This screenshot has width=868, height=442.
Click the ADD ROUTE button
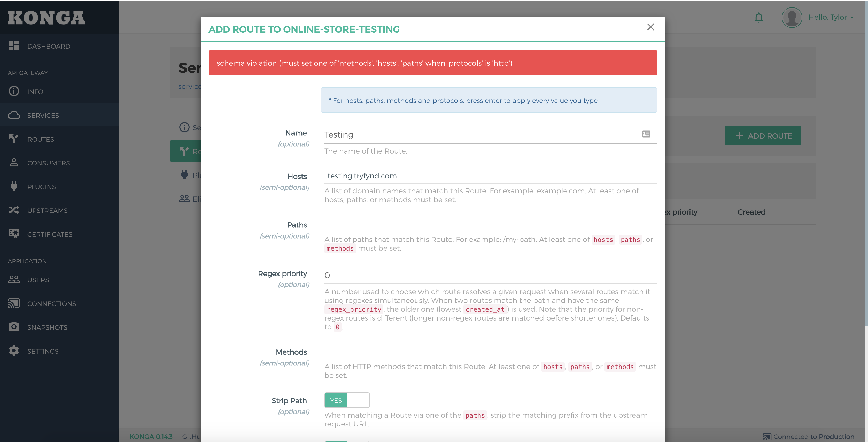pyautogui.click(x=763, y=136)
